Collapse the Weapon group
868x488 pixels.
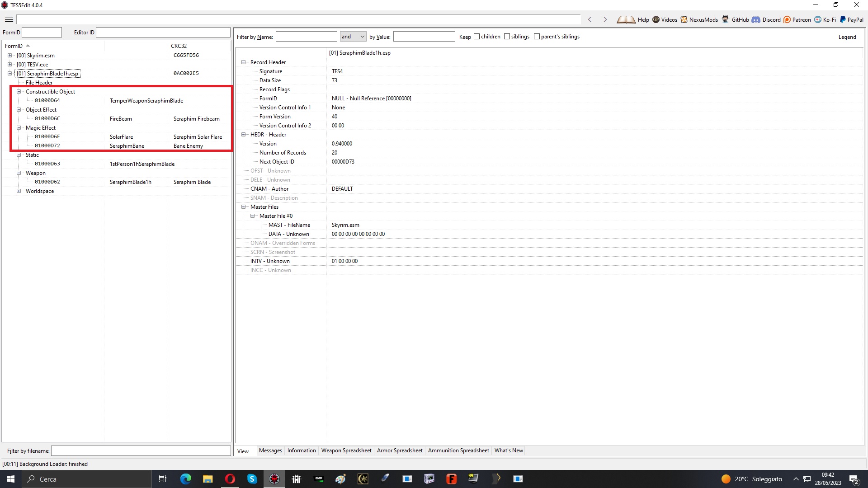point(19,173)
